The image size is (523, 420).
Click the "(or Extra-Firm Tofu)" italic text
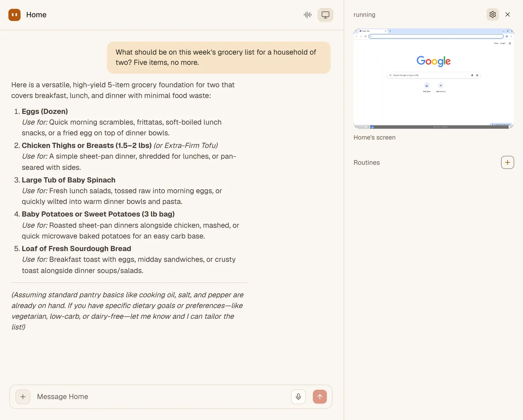point(186,146)
